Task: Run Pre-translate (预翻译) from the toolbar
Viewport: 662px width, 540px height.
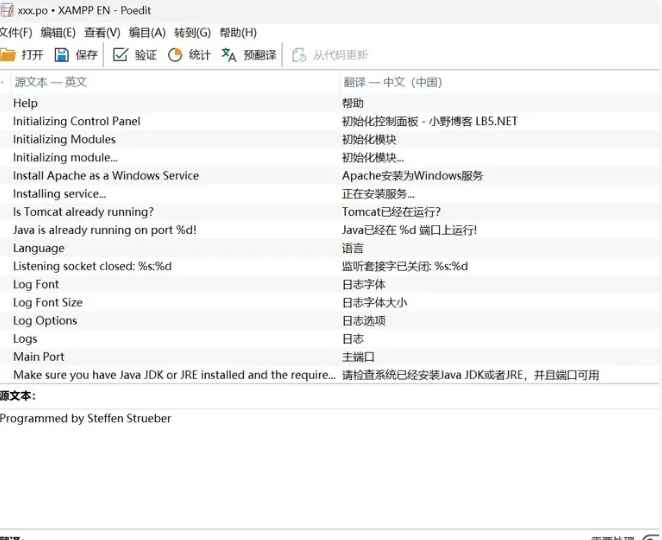Action: (x=229, y=55)
